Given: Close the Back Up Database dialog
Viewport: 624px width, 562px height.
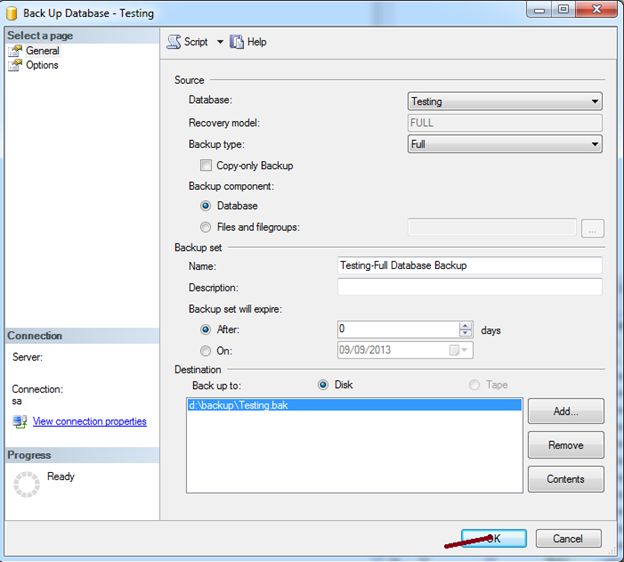Looking at the screenshot, I should point(597,10).
